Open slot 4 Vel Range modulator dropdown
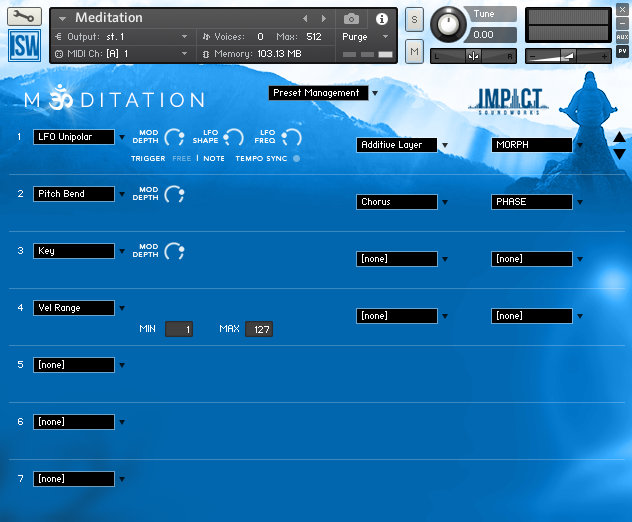This screenshot has width=632, height=522. coord(74,308)
